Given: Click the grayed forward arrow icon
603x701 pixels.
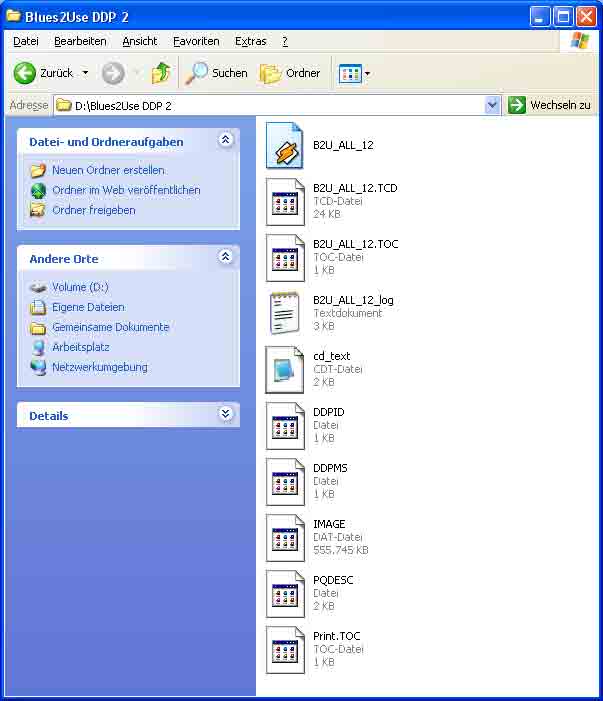Looking at the screenshot, I should 113,73.
